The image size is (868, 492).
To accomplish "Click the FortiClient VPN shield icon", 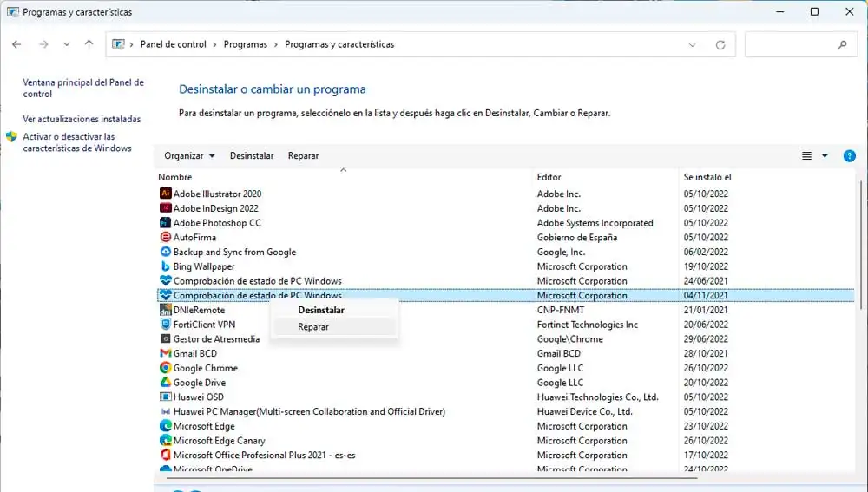I will (165, 325).
